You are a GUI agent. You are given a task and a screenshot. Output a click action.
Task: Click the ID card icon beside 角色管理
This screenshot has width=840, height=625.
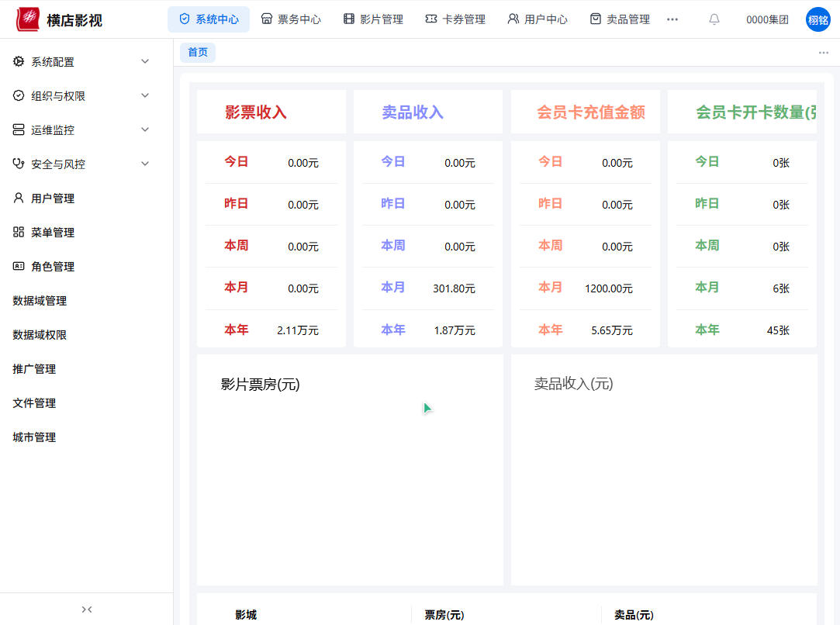tap(19, 266)
